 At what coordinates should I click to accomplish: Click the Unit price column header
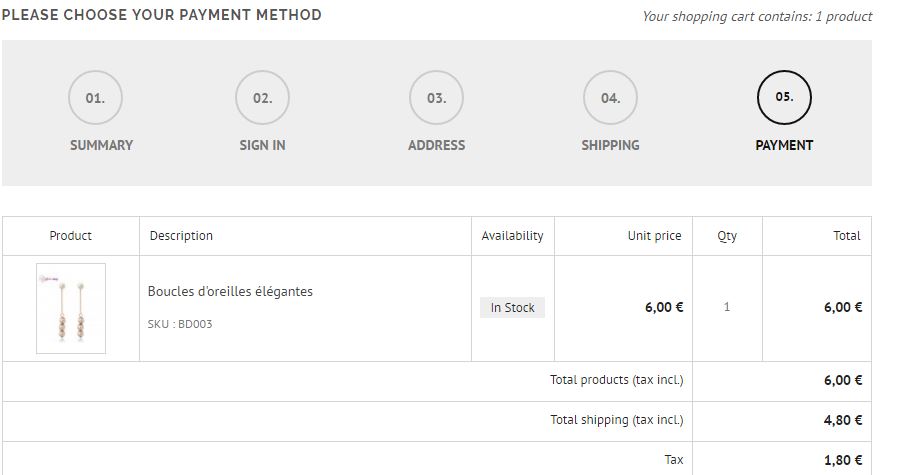[x=654, y=236]
